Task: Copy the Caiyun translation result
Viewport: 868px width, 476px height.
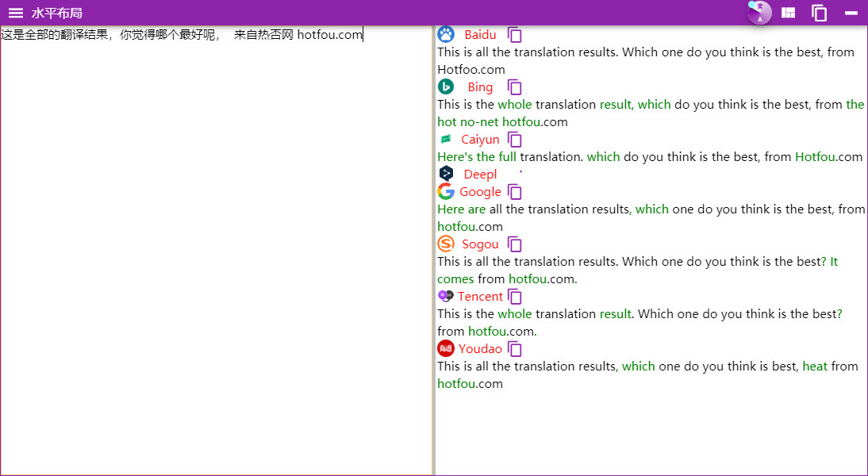Action: [515, 140]
